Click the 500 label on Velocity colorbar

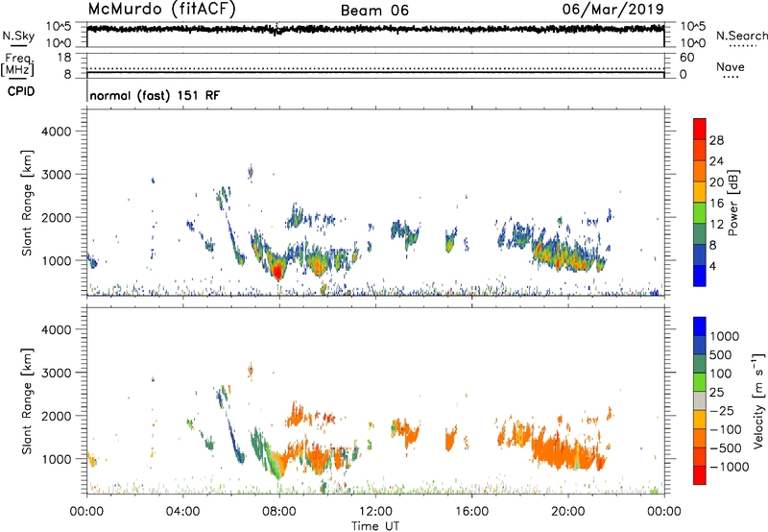721,355
